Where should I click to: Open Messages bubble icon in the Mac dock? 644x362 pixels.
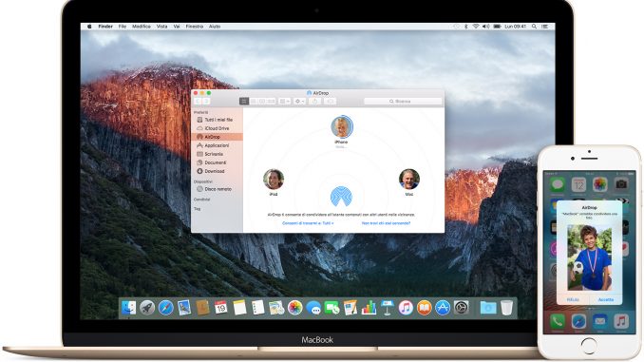coord(313,307)
